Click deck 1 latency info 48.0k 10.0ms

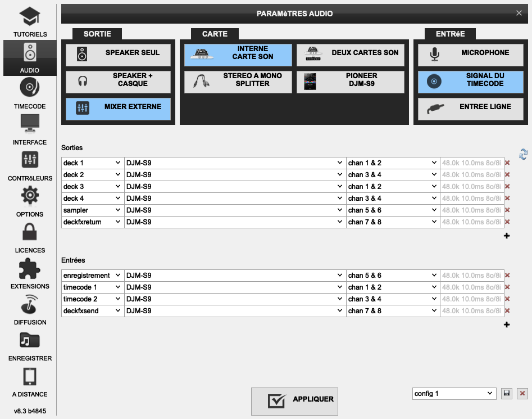471,163
